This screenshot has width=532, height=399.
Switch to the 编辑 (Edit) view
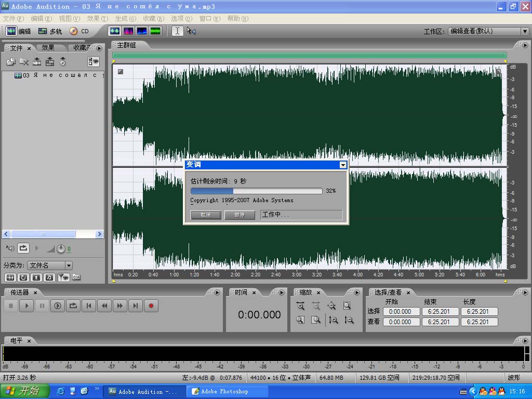pyautogui.click(x=19, y=31)
